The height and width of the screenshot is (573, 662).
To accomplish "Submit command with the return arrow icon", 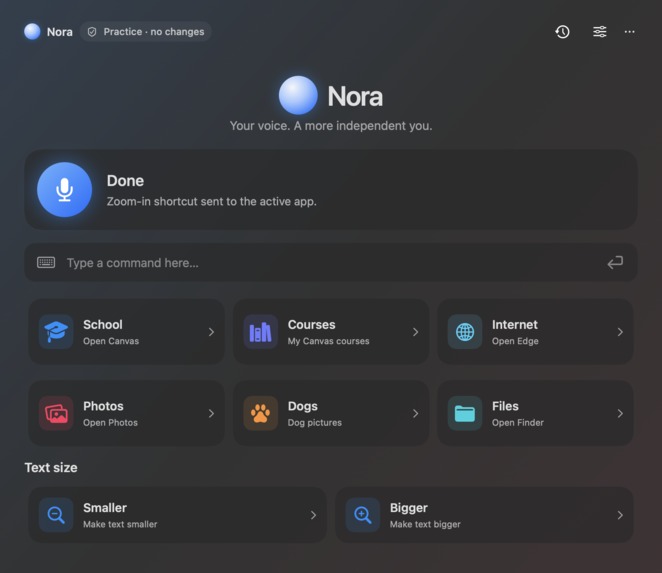I will (615, 262).
